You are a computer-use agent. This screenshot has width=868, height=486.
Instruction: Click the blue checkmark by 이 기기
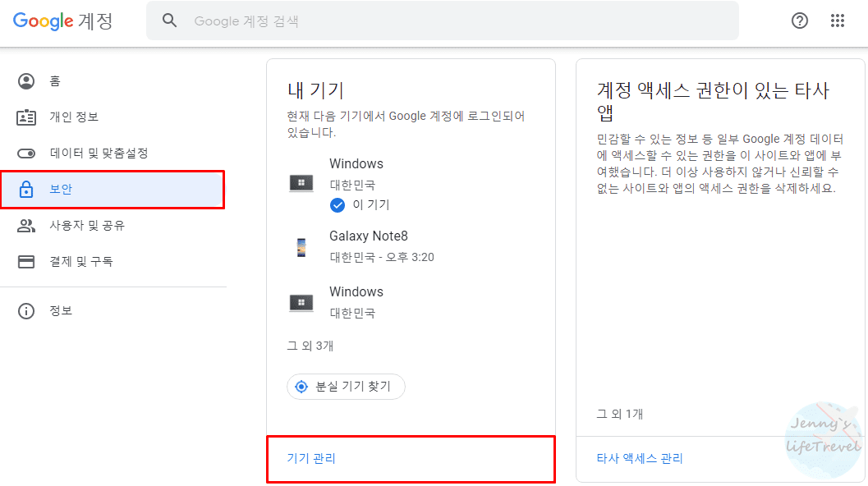338,205
